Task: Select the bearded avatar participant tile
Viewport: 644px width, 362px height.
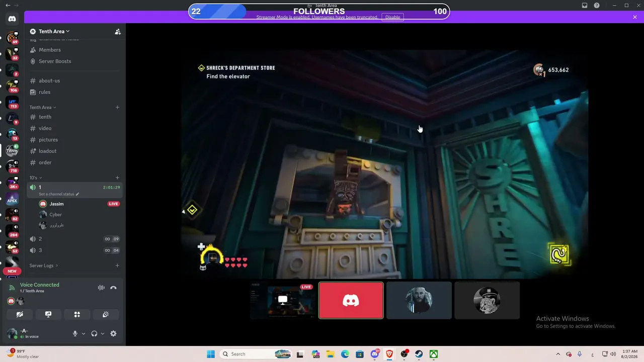Action: pos(419,300)
